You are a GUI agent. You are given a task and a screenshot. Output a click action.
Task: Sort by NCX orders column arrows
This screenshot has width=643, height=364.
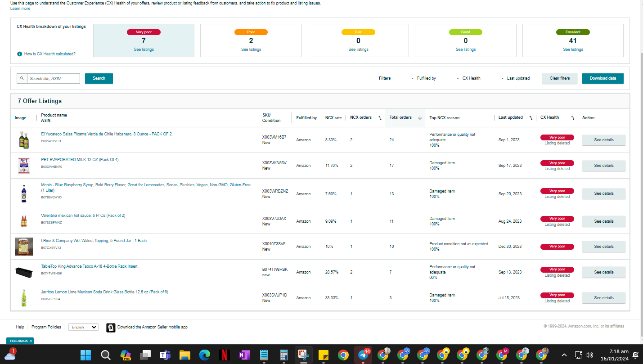coord(380,118)
